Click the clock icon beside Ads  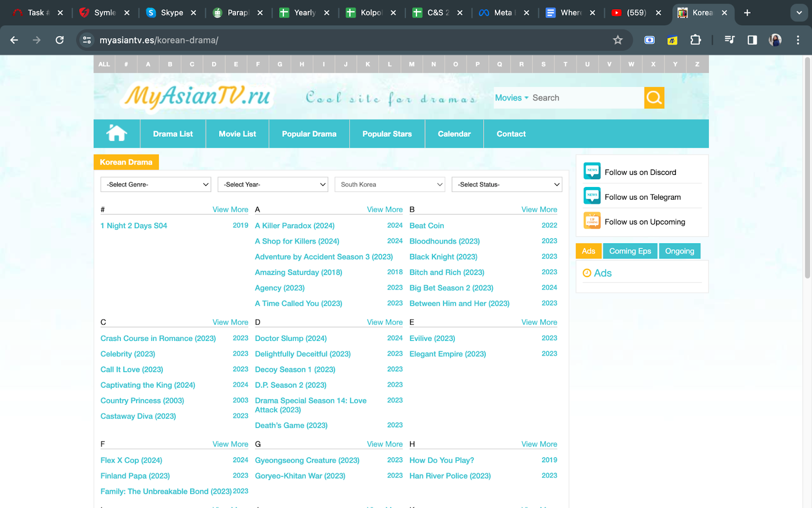pos(587,273)
